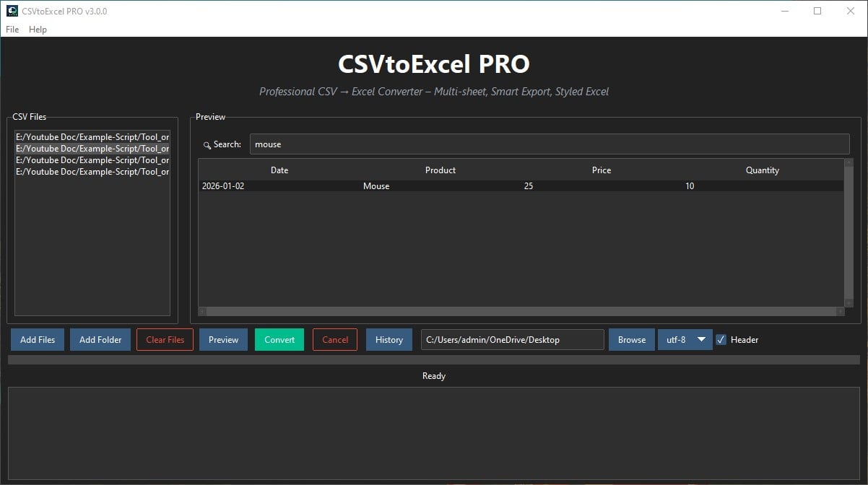The image size is (868, 485).
Task: Click the progress bar above Ready status
Action: (x=433, y=358)
